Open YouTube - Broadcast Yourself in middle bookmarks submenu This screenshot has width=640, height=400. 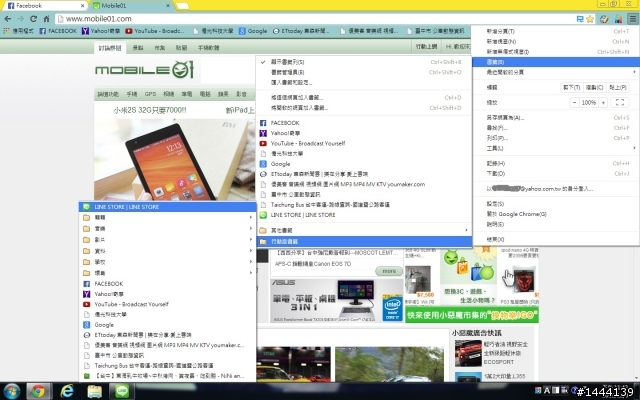(x=364, y=143)
